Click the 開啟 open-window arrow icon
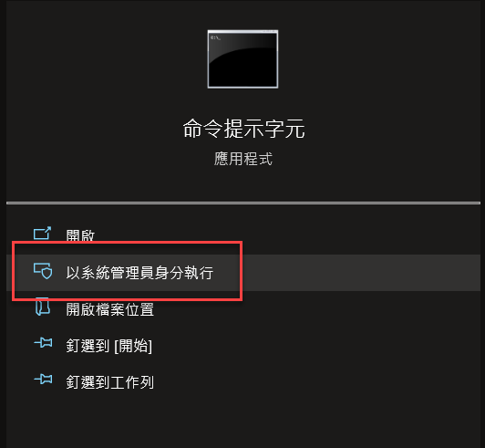This screenshot has height=448, width=485. pos(42,234)
